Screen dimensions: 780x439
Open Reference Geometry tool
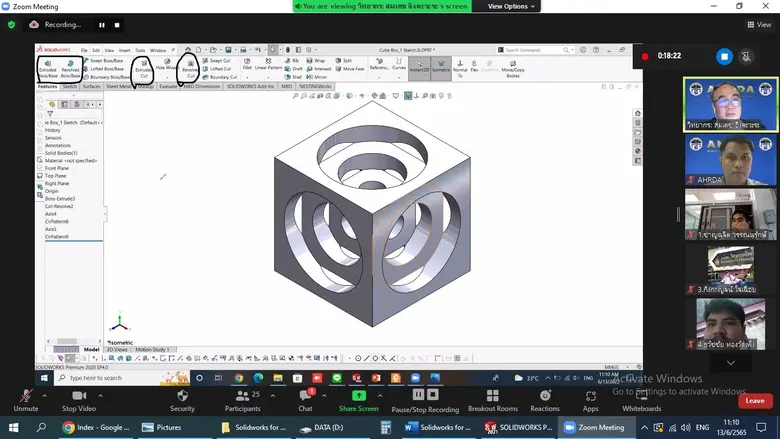coord(379,65)
